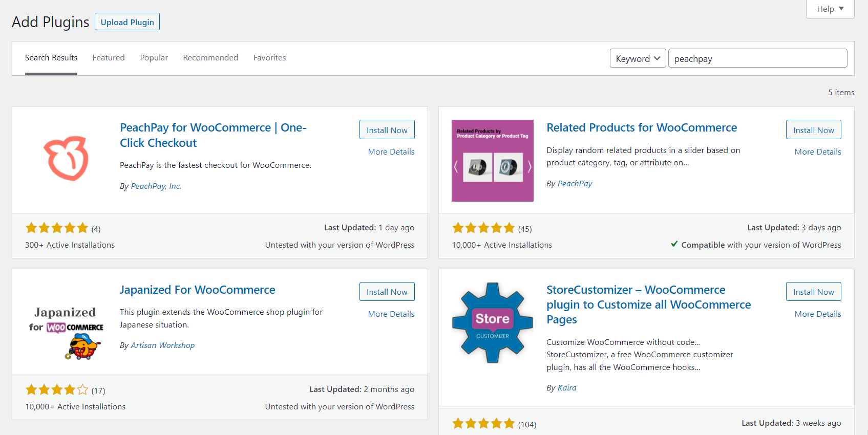View More Details for Related Products
Screen dimensions: 868x435
[818, 152]
